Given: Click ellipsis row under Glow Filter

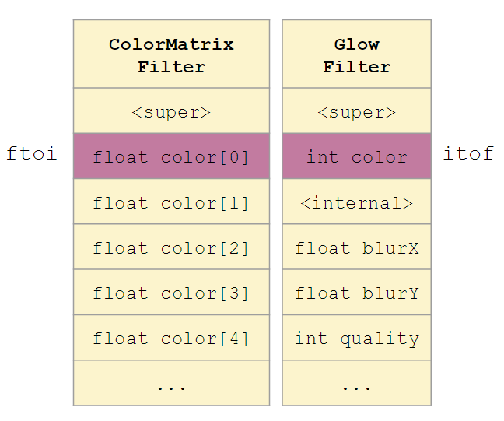Looking at the screenshot, I should [x=356, y=383].
